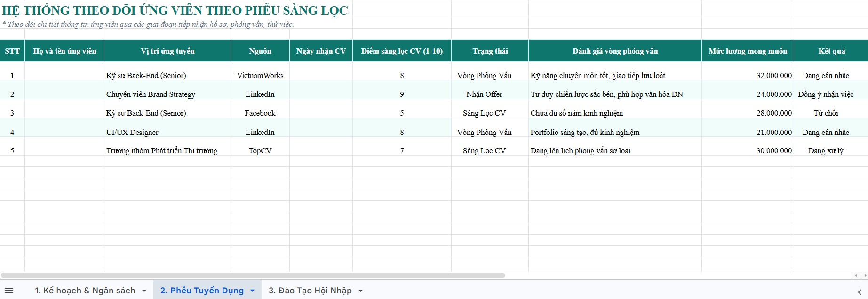Select the Kết quả header cell

831,51
